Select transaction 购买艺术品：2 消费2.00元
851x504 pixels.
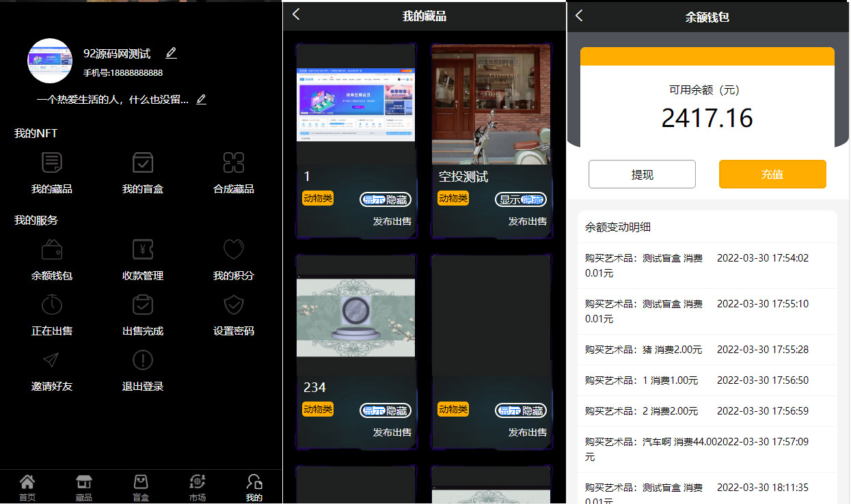(x=707, y=411)
